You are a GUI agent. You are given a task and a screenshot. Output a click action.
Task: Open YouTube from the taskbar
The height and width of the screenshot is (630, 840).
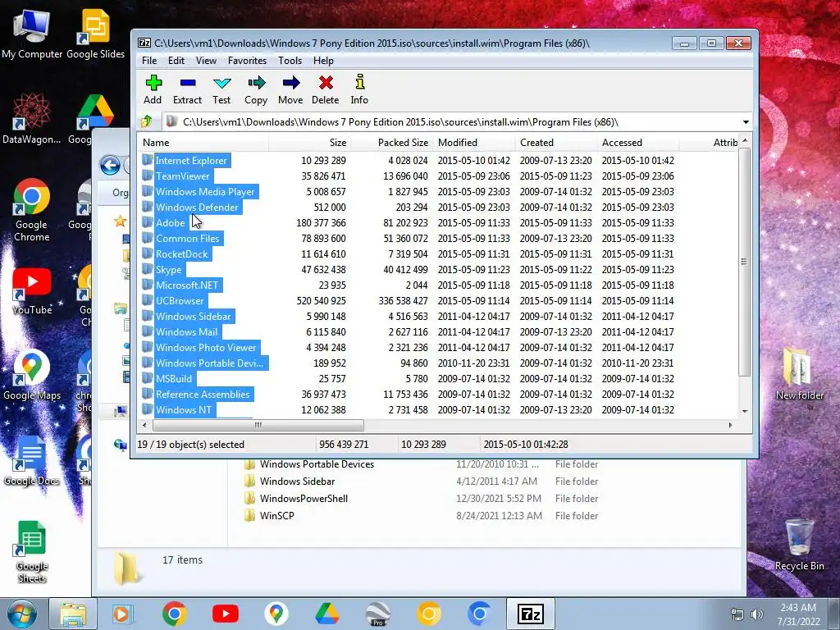pos(225,614)
